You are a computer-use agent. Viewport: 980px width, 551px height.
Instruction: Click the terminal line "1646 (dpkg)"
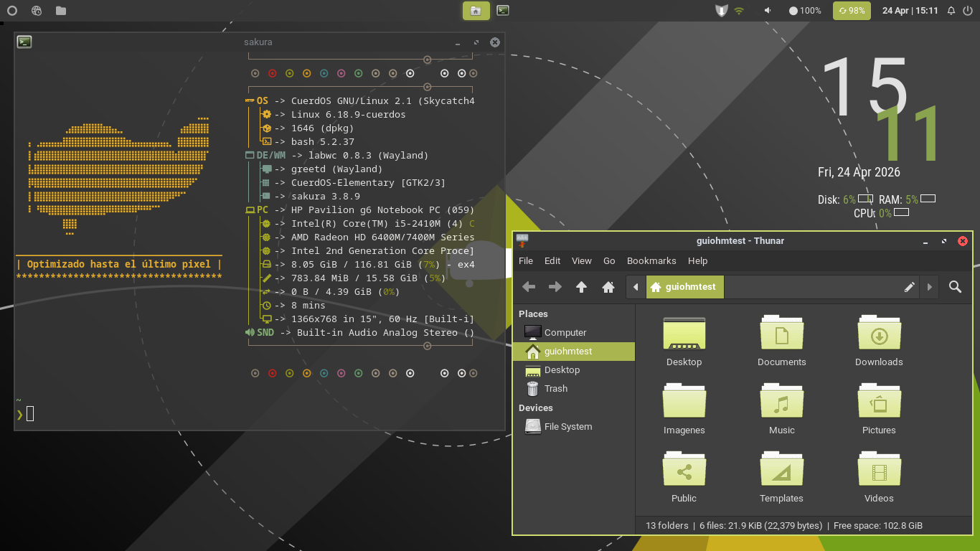(323, 128)
